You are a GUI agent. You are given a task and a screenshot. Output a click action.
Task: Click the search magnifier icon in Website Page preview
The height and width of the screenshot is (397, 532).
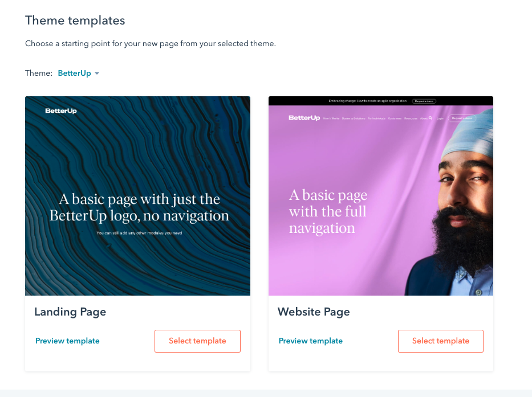click(x=431, y=118)
